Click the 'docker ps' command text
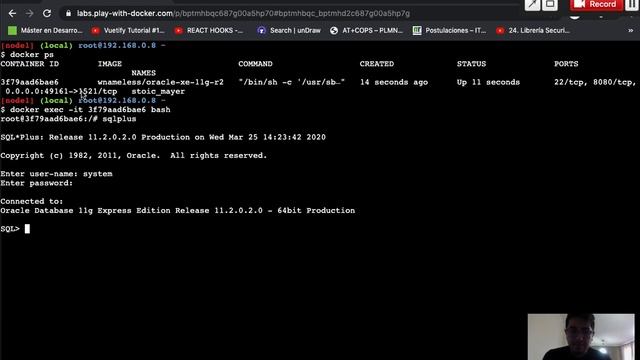 point(32,55)
